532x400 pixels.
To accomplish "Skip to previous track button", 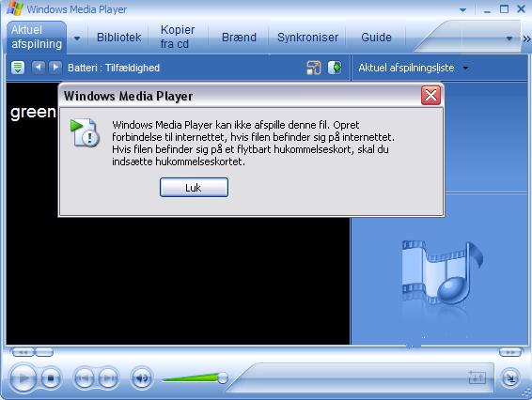I will [84, 377].
